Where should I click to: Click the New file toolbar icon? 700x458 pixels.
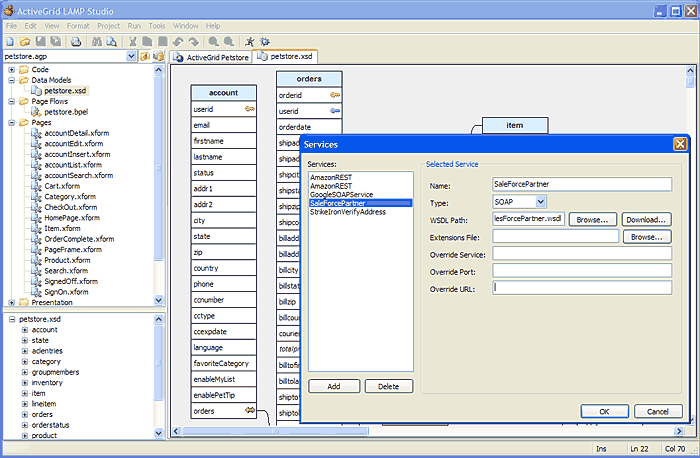point(10,41)
